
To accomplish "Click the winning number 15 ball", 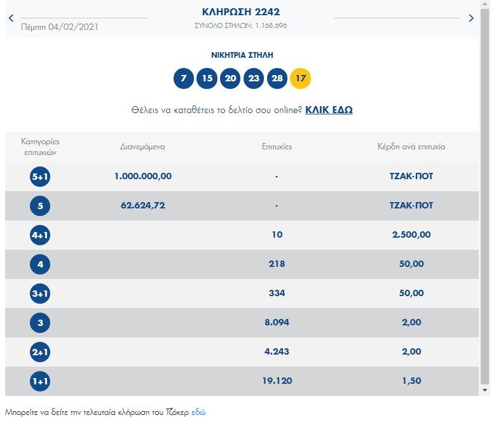I will tap(207, 79).
